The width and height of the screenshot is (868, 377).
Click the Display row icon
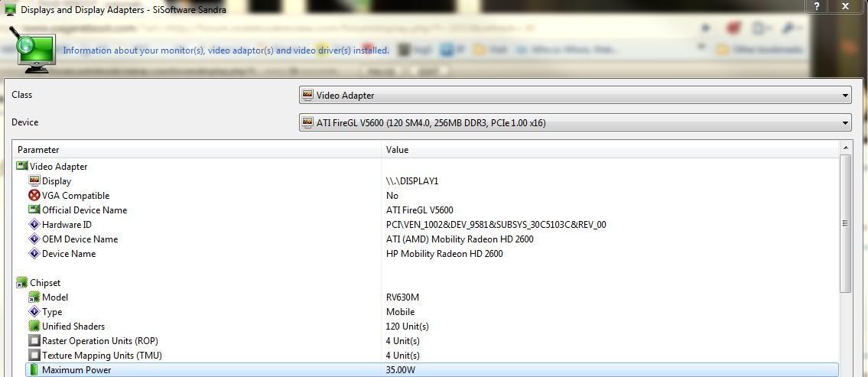click(x=34, y=180)
